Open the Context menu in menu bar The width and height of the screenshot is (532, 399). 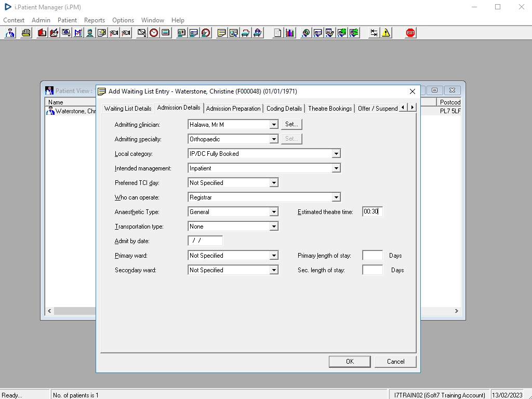point(14,20)
